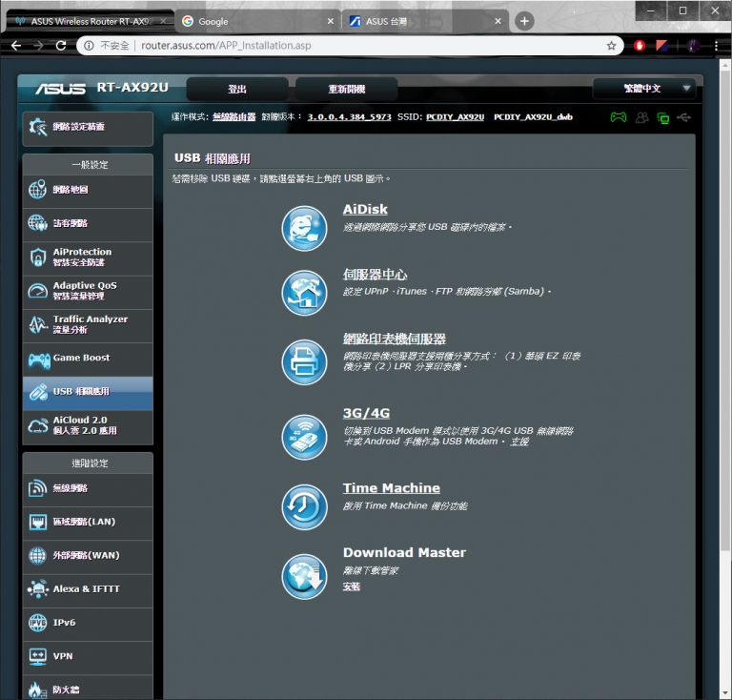The height and width of the screenshot is (700, 732).
Task: Open the Time Machine clock icon
Action: [x=304, y=506]
